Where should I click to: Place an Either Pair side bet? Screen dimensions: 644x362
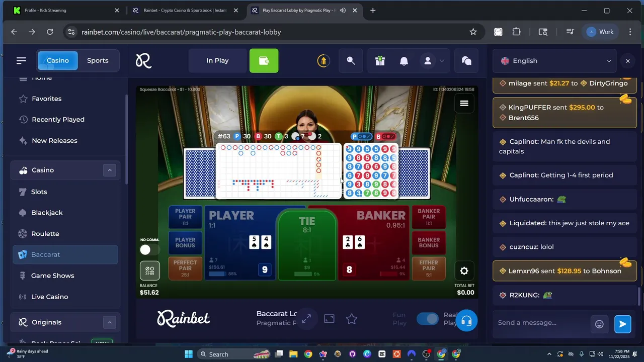pos(429,268)
